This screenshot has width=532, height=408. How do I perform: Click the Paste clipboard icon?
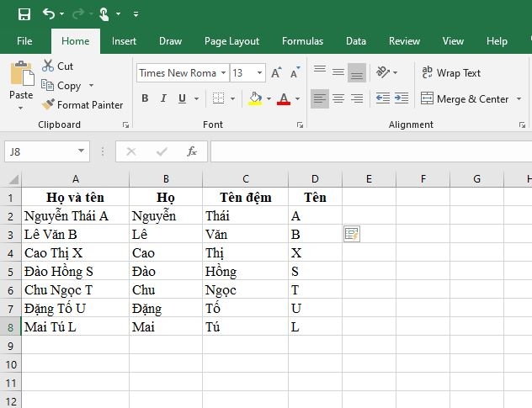[x=22, y=73]
